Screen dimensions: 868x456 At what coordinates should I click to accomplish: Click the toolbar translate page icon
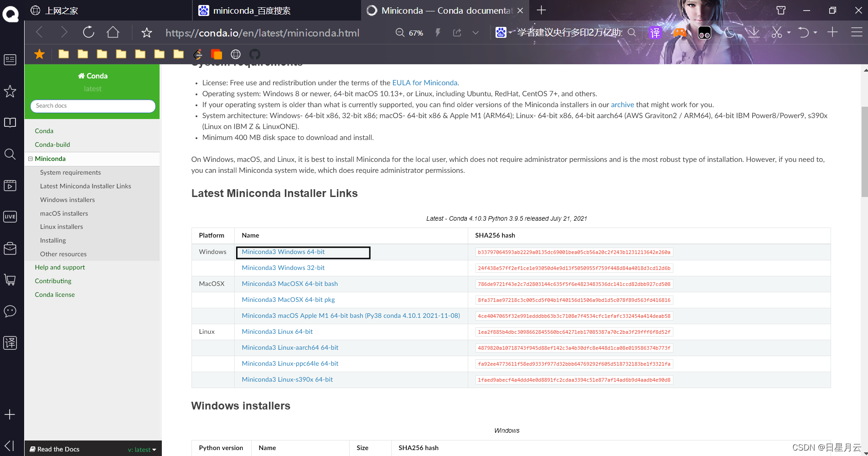[655, 33]
